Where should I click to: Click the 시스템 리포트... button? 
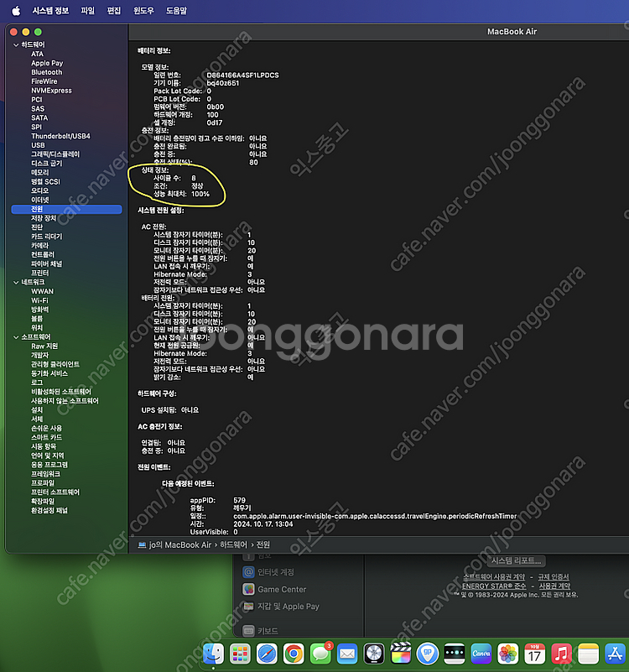pos(516,560)
